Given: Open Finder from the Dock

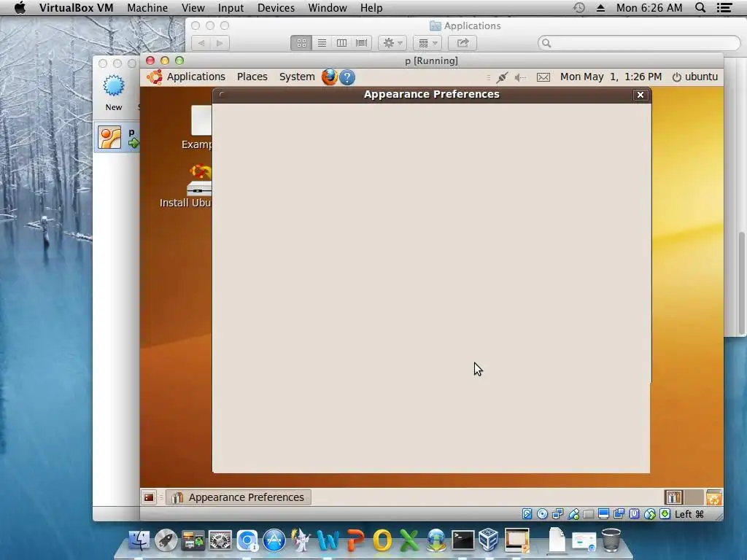Looking at the screenshot, I should point(139,540).
